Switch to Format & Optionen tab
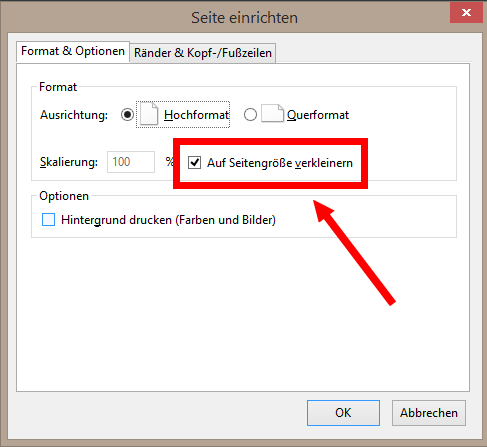487x447 pixels. 73,51
